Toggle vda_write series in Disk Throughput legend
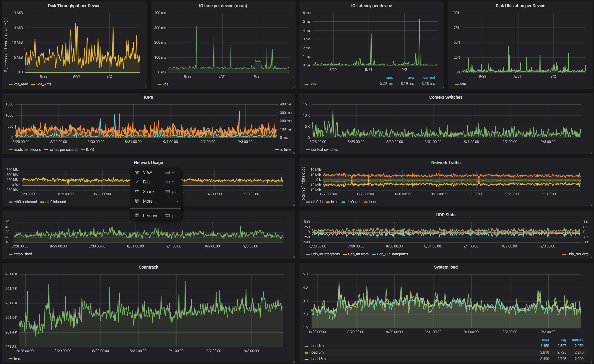The width and height of the screenshot is (594, 364). [44, 84]
